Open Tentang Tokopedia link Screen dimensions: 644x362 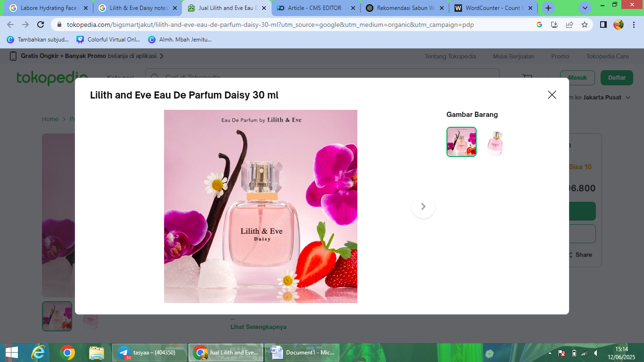pyautogui.click(x=450, y=56)
